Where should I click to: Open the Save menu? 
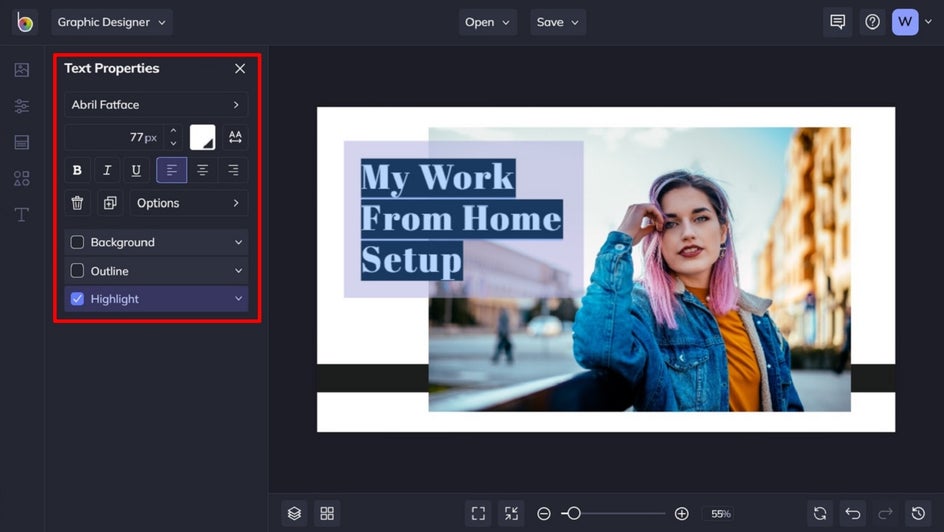pyautogui.click(x=557, y=22)
